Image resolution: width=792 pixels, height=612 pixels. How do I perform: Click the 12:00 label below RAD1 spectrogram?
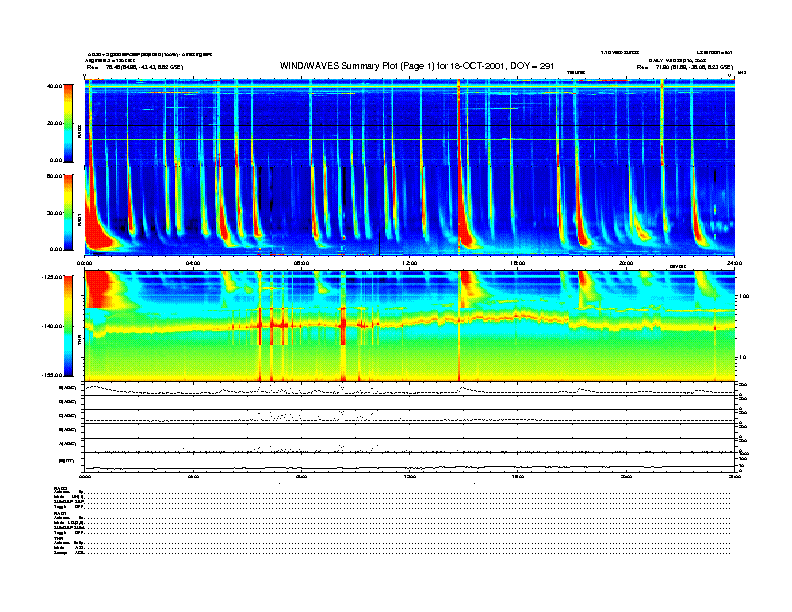409,263
